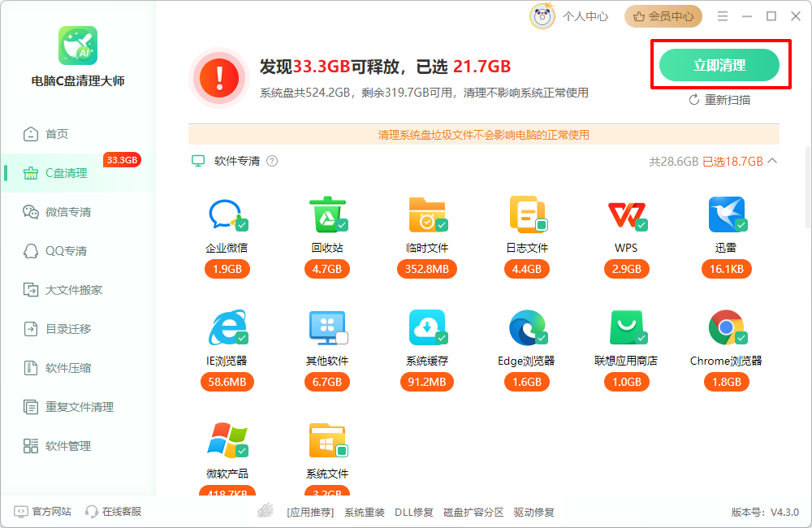Click the panda avatar icon
This screenshot has width=812, height=528.
point(542,16)
